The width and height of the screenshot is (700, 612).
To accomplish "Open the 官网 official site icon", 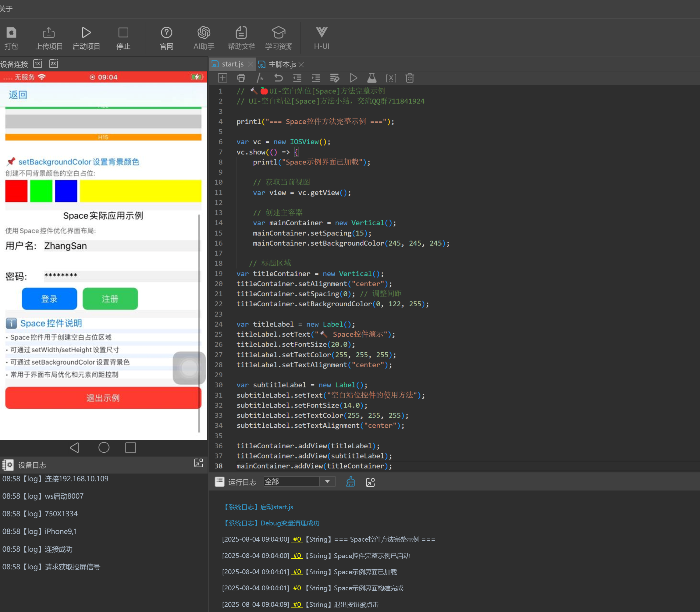I will (x=167, y=33).
